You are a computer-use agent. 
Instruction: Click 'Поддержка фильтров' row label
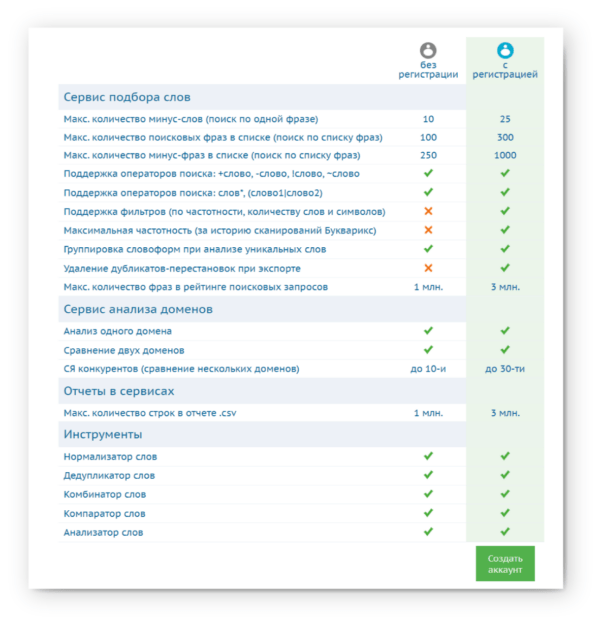(x=224, y=212)
